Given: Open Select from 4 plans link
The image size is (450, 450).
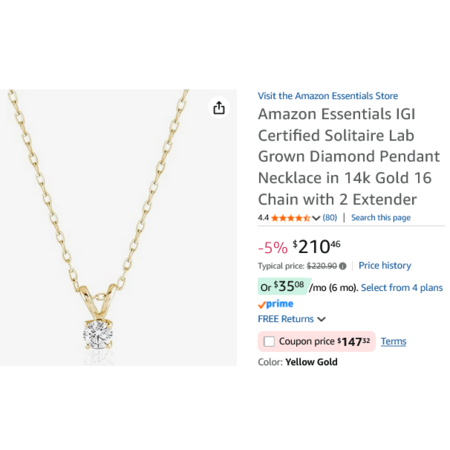Looking at the screenshot, I should point(402,288).
